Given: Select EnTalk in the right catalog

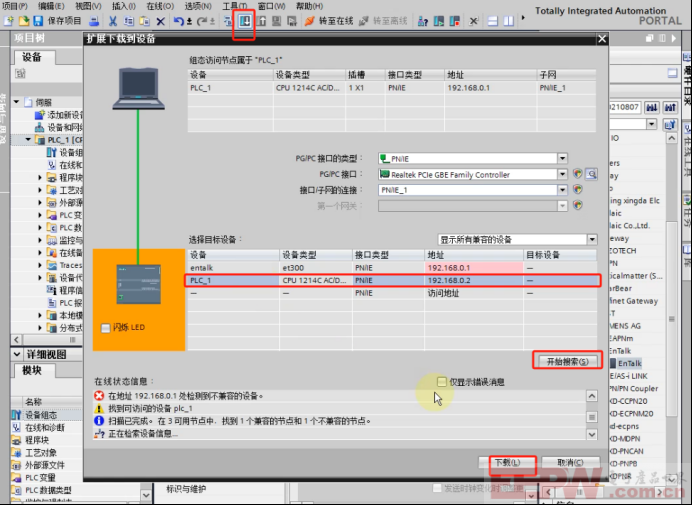Looking at the screenshot, I should [629, 363].
